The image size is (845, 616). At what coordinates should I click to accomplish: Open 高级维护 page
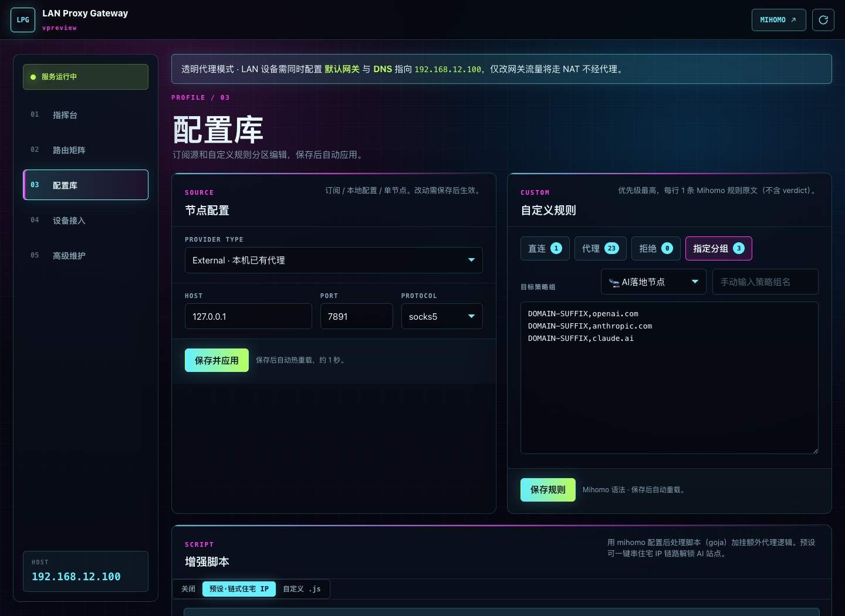click(86, 256)
